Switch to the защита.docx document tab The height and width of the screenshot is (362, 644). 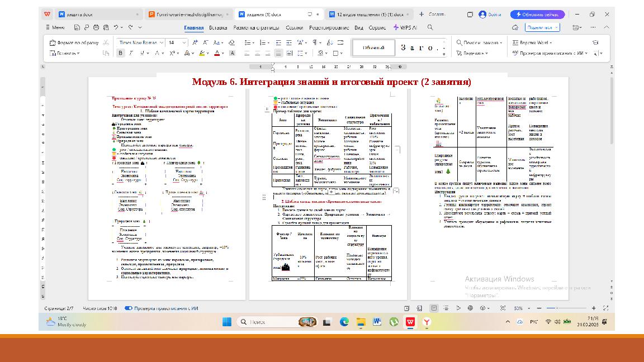(98, 15)
